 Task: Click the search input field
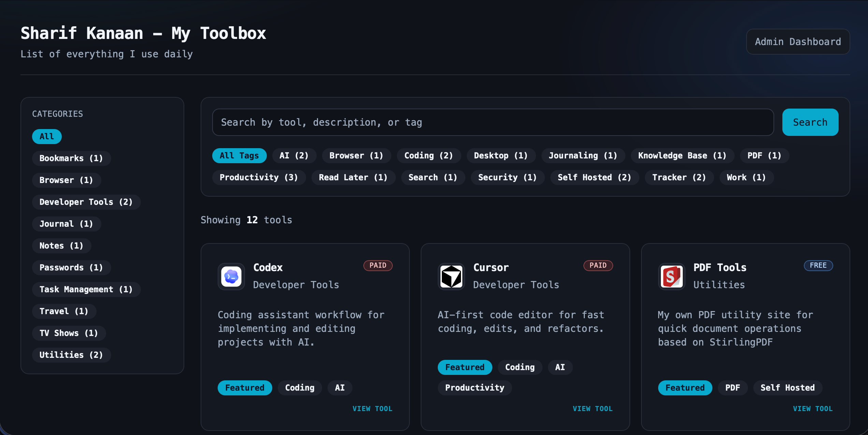tap(491, 122)
